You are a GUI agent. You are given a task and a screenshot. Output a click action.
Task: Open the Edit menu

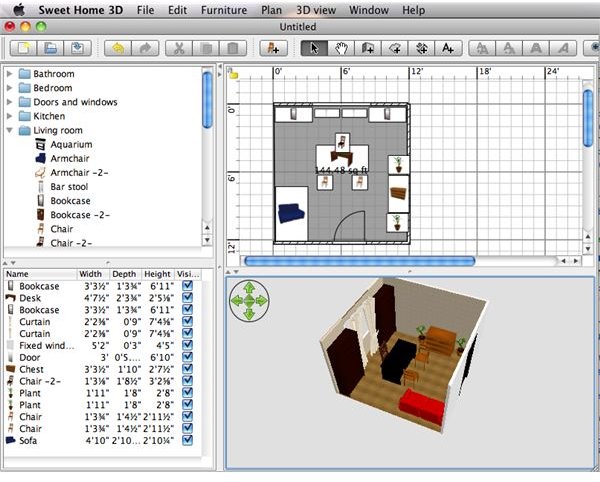click(x=178, y=10)
